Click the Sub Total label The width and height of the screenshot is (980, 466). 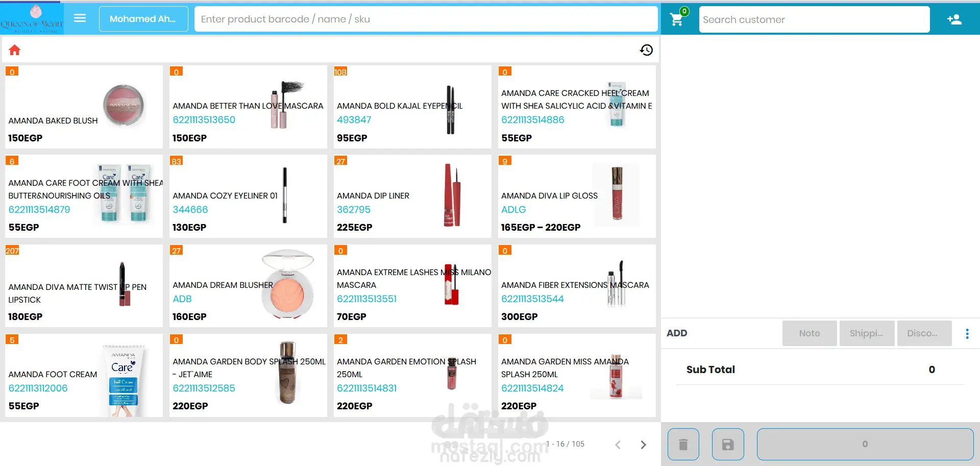[x=710, y=370]
